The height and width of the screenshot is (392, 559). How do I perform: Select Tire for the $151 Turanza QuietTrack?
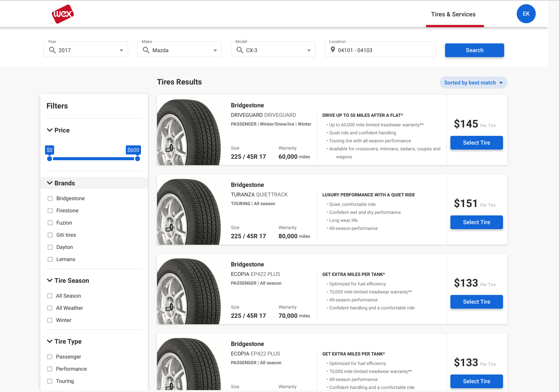(x=476, y=222)
